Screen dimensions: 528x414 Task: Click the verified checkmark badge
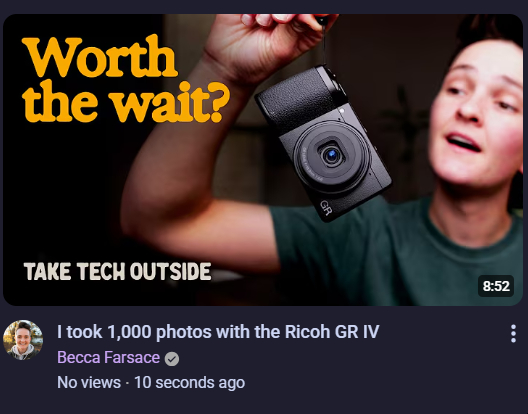(172, 359)
